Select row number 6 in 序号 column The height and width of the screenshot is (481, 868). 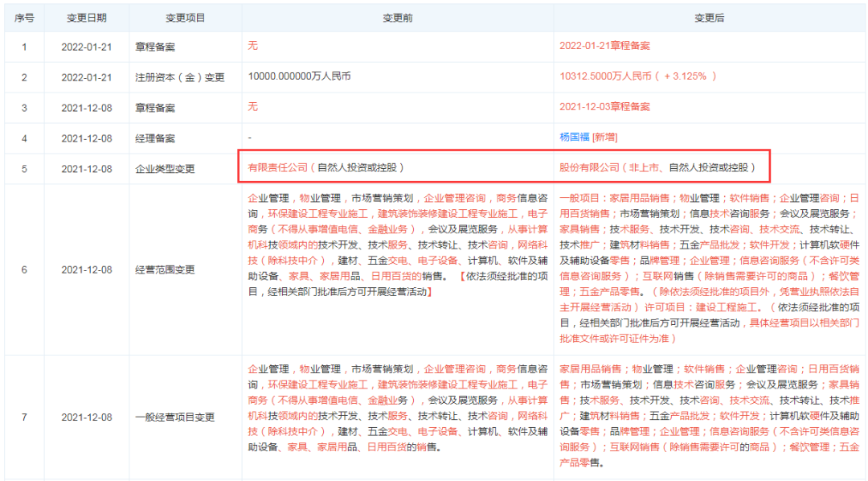coord(24,269)
